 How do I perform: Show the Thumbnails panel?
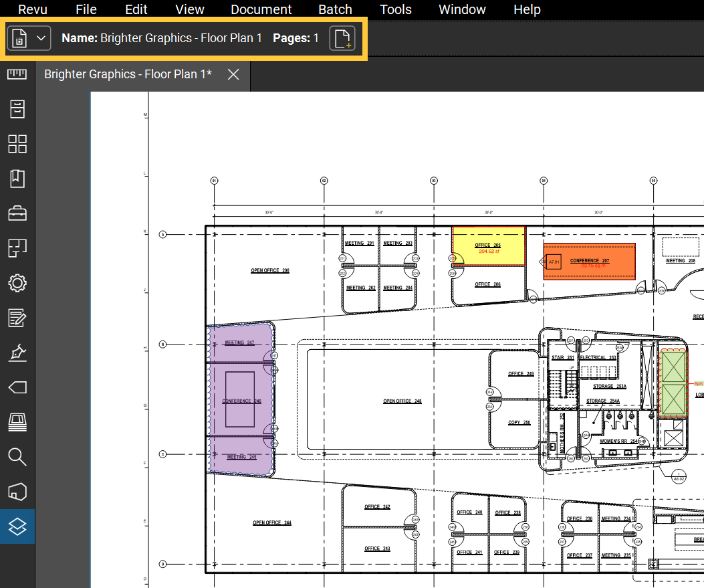pyautogui.click(x=17, y=144)
